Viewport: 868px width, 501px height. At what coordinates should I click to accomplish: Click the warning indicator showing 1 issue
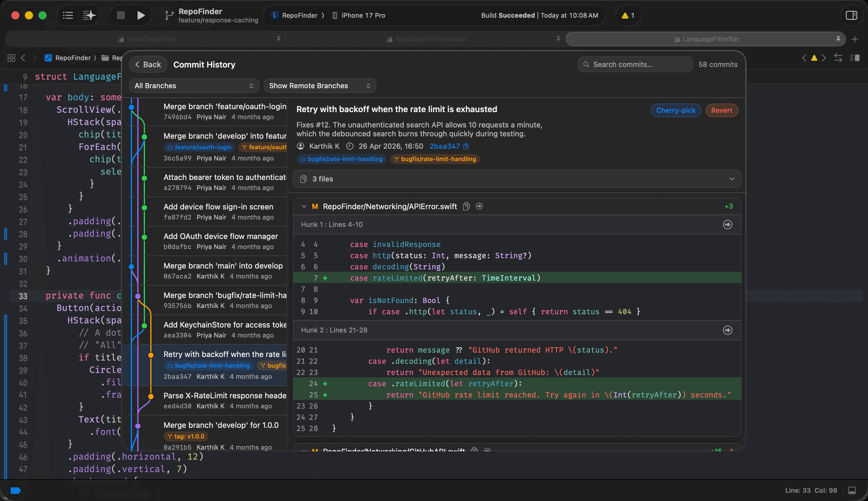pyautogui.click(x=628, y=15)
